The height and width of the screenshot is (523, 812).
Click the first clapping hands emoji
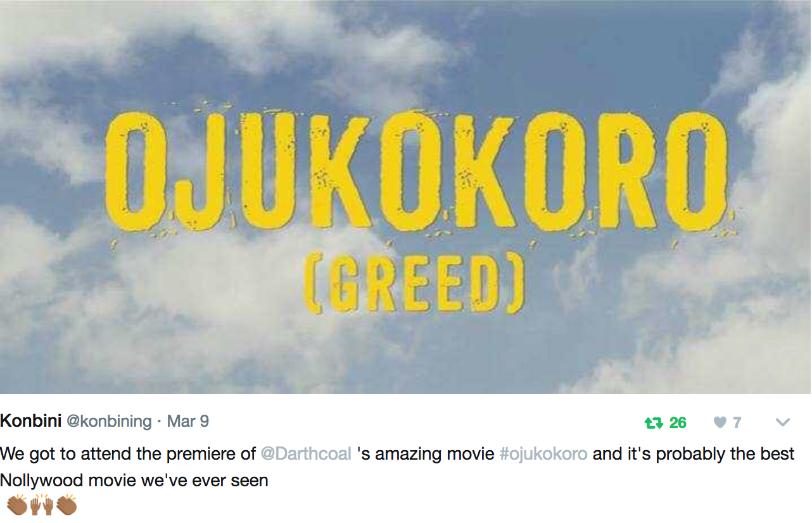point(16,505)
